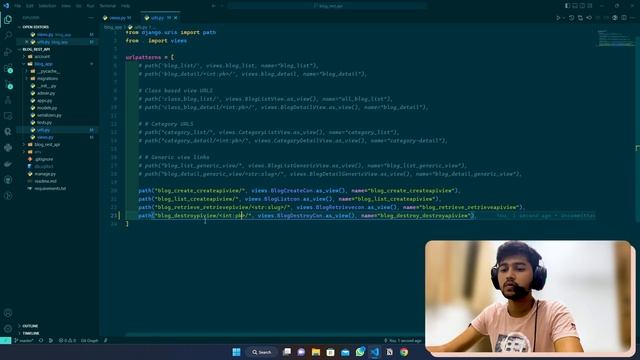
Task: Open admin.py in the file tree
Action: pyautogui.click(x=57, y=93)
